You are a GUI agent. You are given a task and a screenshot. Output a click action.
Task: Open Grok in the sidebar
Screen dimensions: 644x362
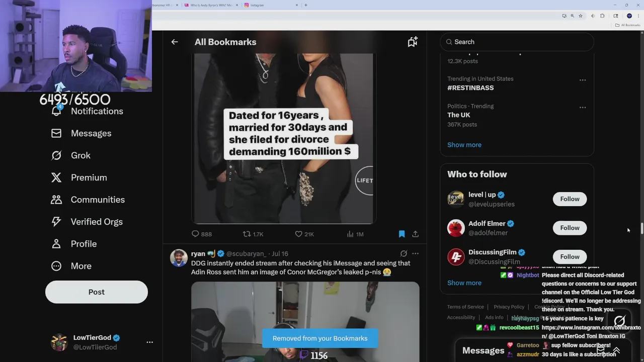71,155
